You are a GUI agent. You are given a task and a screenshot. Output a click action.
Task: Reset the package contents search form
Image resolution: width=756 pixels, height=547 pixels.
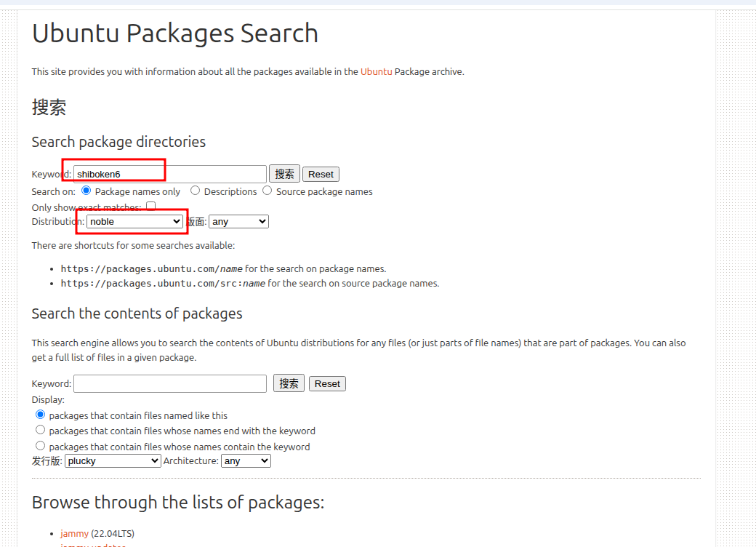coord(327,383)
